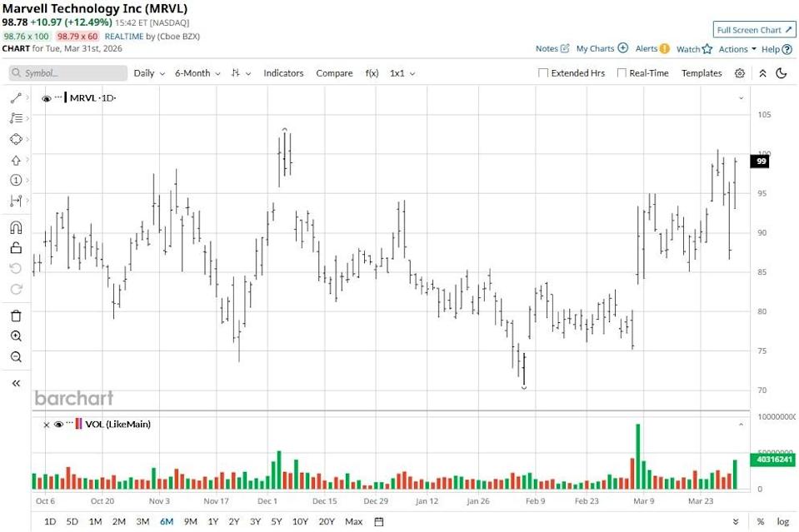Open the annotations list tool
This screenshot has width=799, height=532.
(15, 117)
